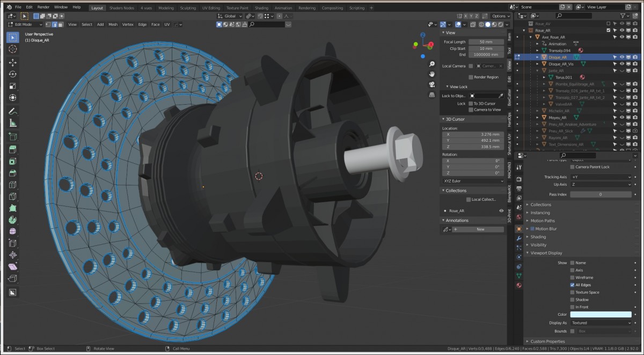The image size is (644, 355).
Task: Open the Render menu
Action: click(43, 8)
